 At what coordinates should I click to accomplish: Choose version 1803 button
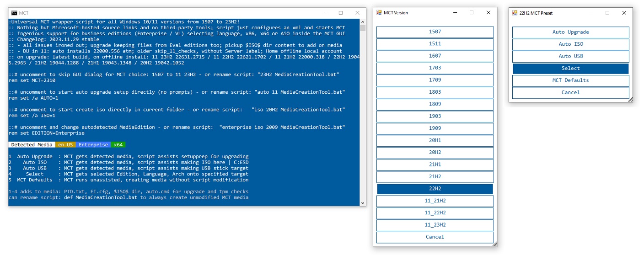click(x=435, y=92)
